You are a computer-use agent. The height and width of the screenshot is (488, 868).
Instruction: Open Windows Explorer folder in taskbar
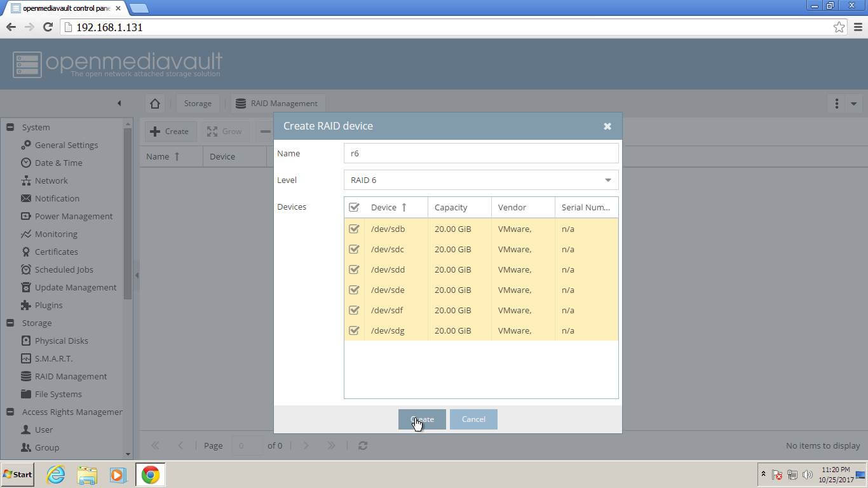pos(87,475)
